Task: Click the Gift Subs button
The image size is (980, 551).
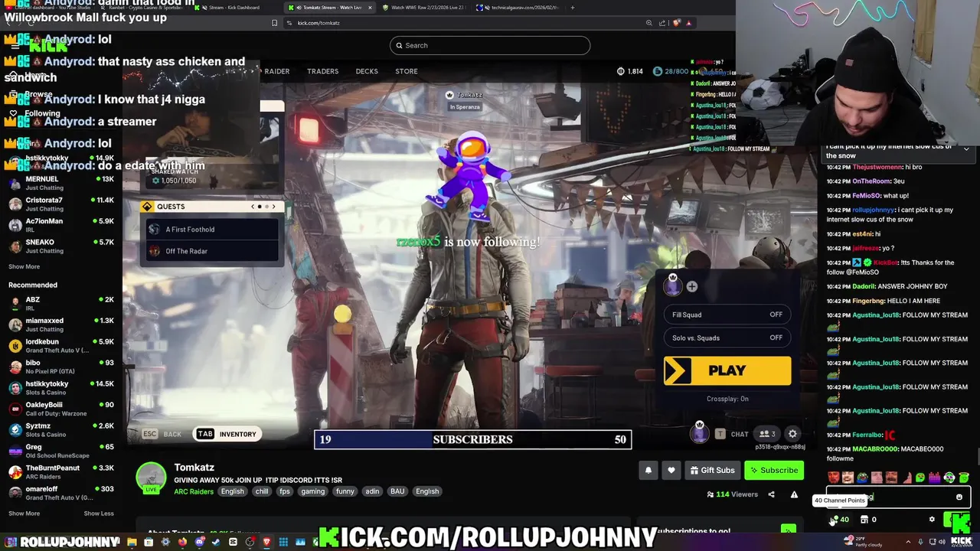Action: tap(712, 471)
